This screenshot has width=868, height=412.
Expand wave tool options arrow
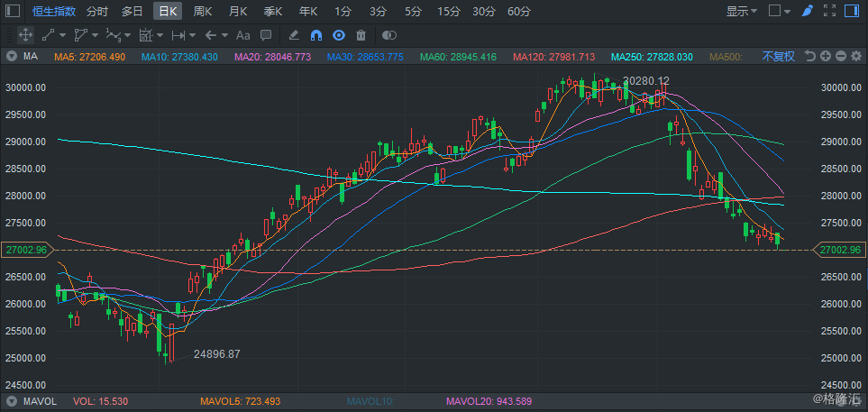[127, 35]
